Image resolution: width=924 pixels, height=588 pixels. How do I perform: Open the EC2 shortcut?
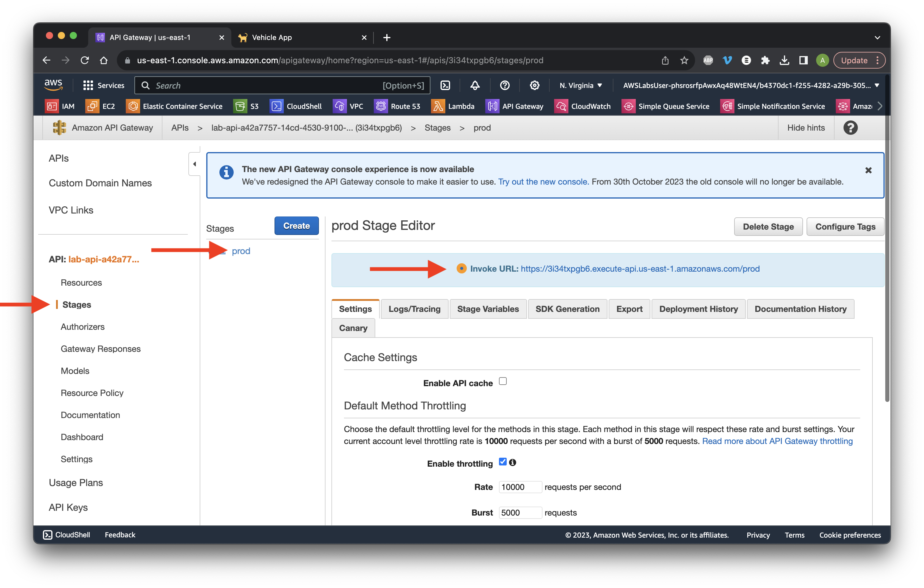click(x=100, y=106)
